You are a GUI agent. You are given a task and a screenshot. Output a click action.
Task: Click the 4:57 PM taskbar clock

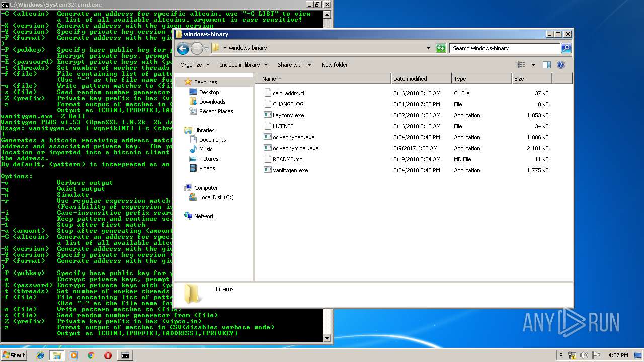(618, 355)
